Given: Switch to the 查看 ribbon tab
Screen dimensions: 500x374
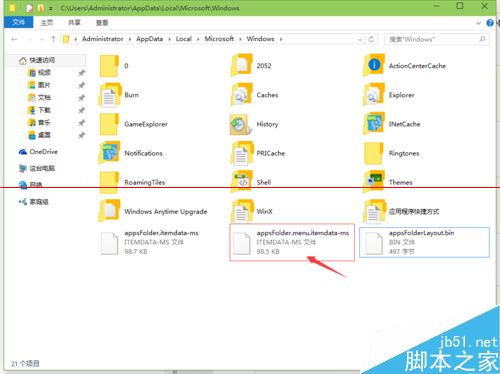Looking at the screenshot, I should [x=102, y=23].
